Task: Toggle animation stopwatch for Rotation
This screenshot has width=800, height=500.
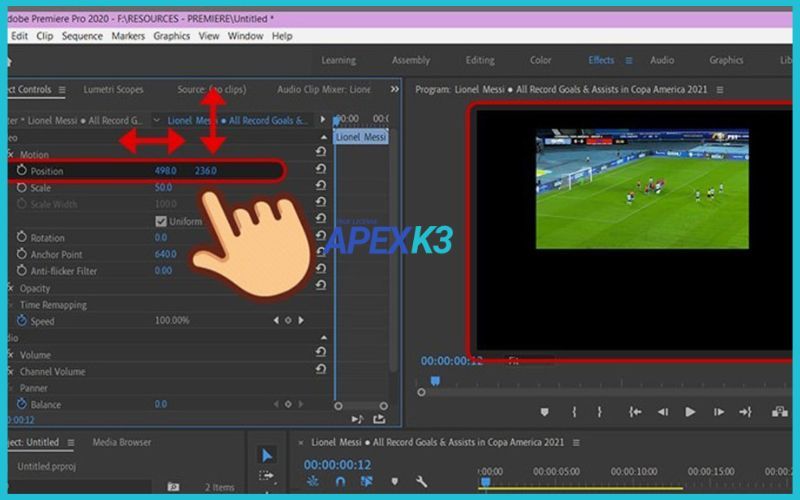Action: point(21,237)
